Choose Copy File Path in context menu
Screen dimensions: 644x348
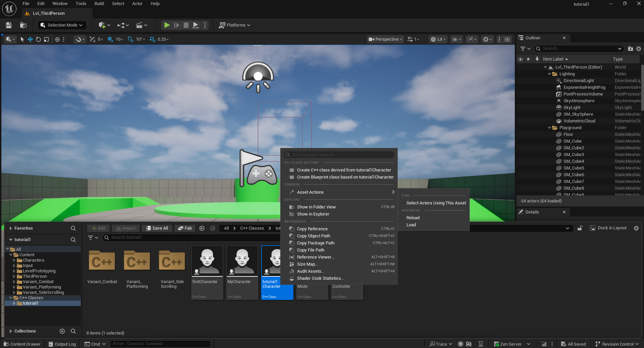311,250
